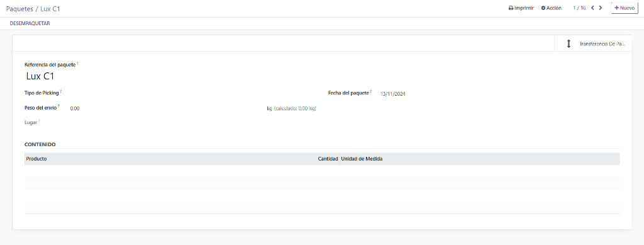Viewport: 644px width, 245px height.
Task: Click the Referencia del paquete help mark
Action: [77, 64]
